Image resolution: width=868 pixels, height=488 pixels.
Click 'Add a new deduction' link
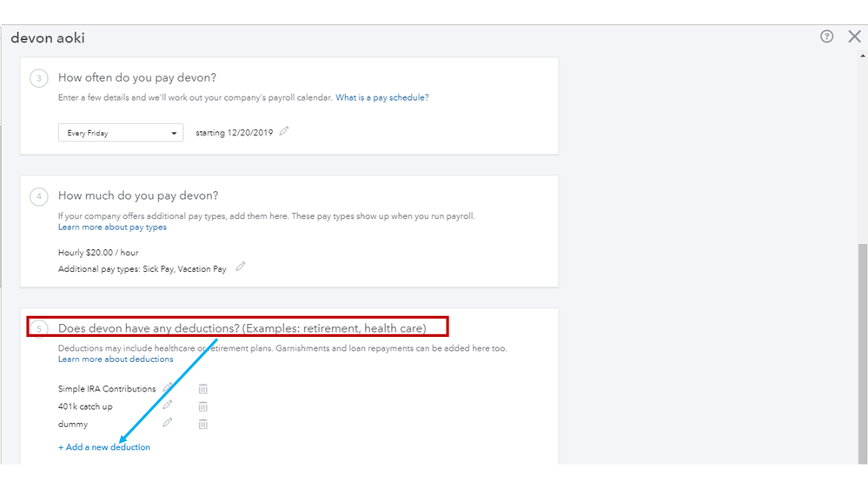[104, 447]
